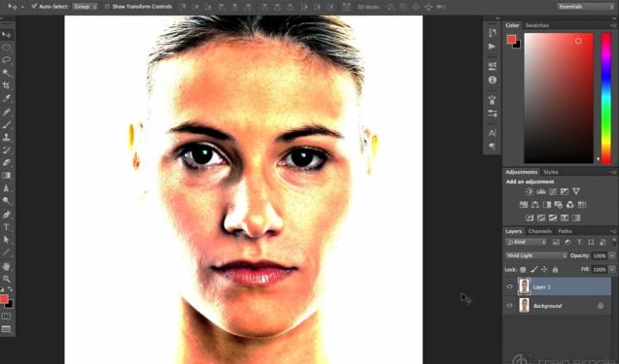Select the Eyedropper tool
Screen dimensions: 619x364
pos(6,99)
